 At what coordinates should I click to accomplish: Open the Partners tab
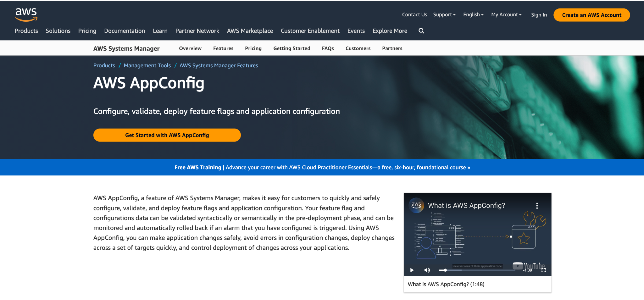[x=392, y=48]
